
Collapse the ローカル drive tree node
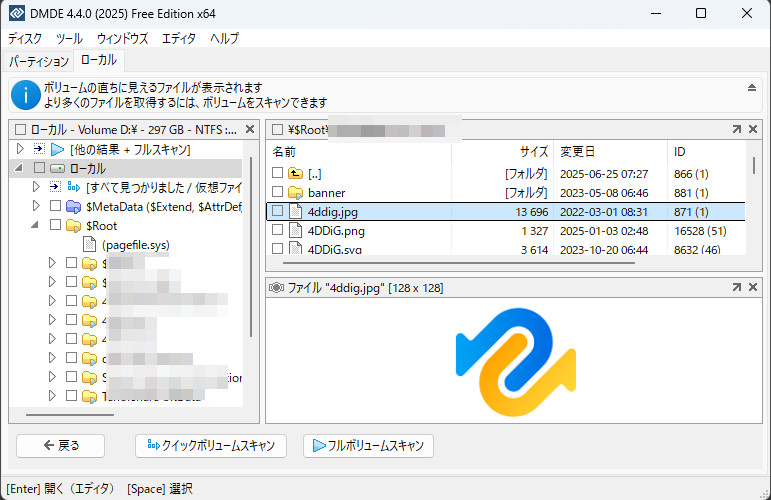pos(19,168)
